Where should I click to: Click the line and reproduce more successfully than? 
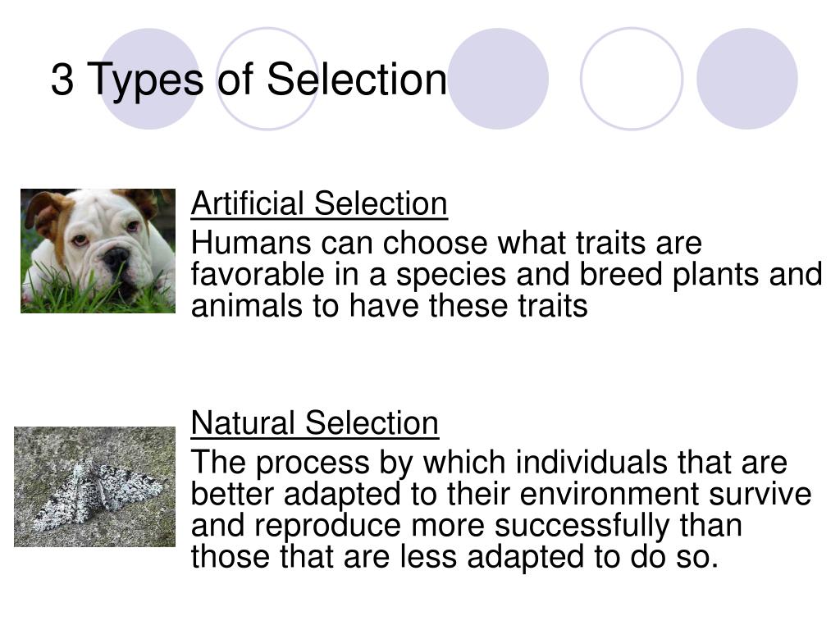(x=467, y=525)
